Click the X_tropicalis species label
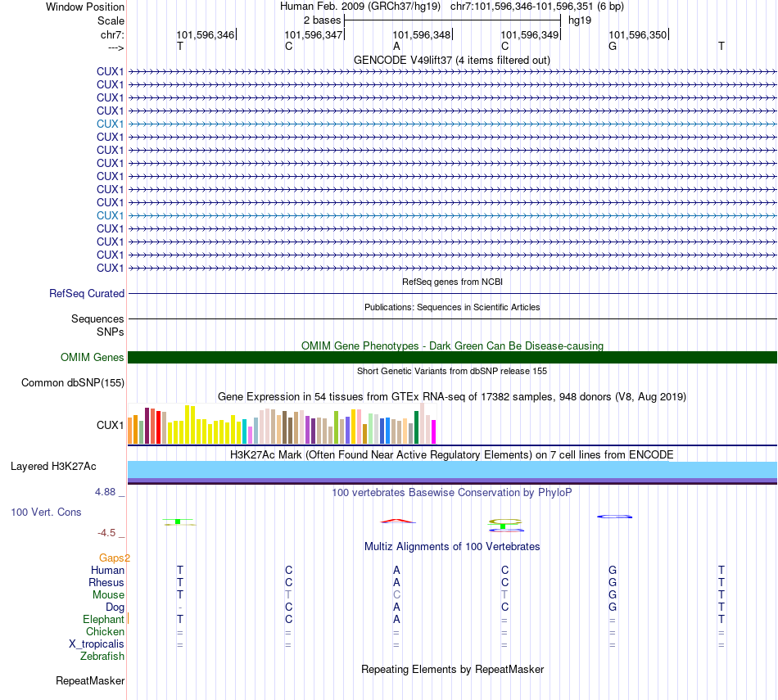 tap(97, 644)
